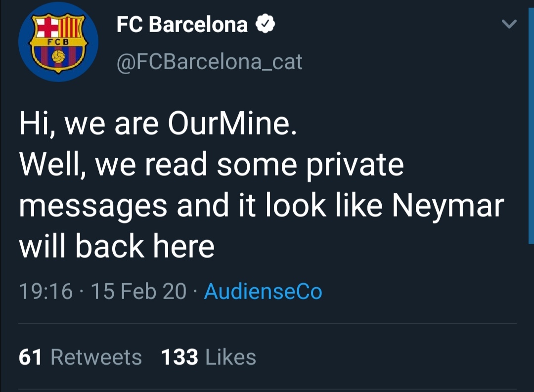534x392 pixels.
Task: Click the word "Likes" label
Action: pyautogui.click(x=230, y=357)
